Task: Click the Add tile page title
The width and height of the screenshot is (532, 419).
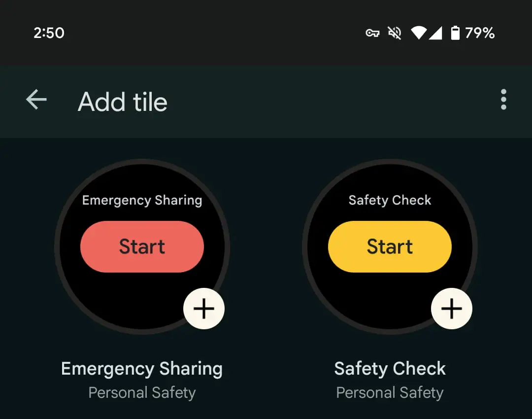Action: [x=123, y=102]
